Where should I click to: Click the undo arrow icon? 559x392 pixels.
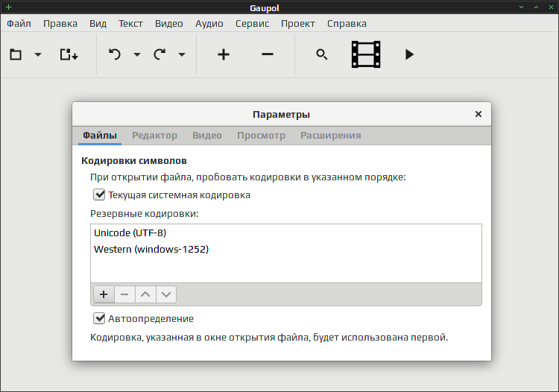click(x=115, y=54)
